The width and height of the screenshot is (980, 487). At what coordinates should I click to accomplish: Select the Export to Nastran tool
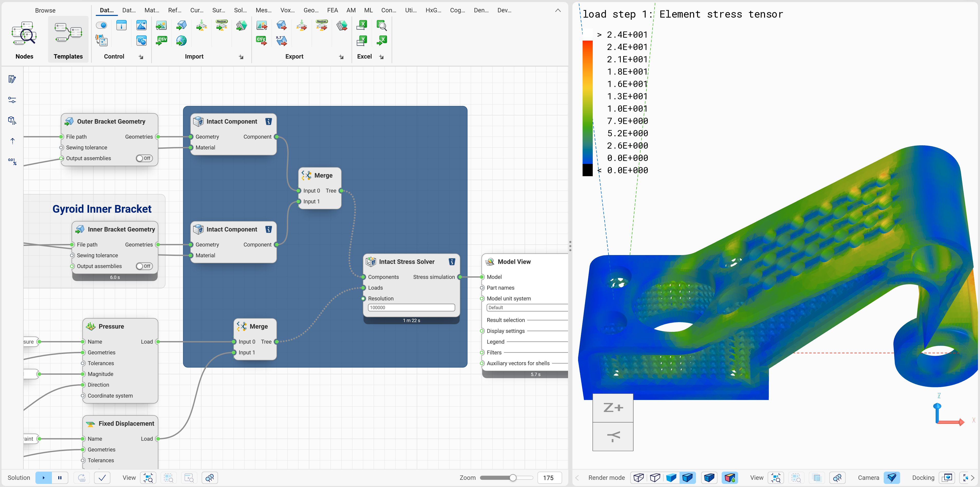[322, 25]
